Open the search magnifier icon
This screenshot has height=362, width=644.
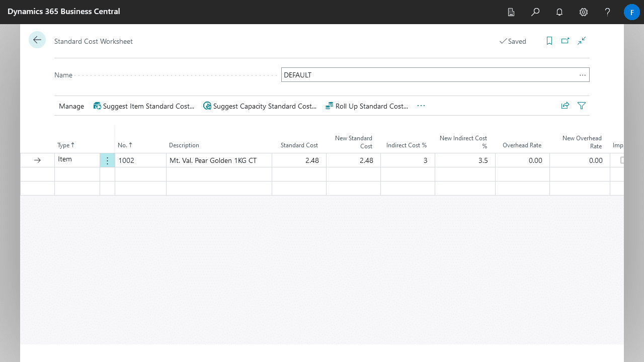click(x=535, y=12)
